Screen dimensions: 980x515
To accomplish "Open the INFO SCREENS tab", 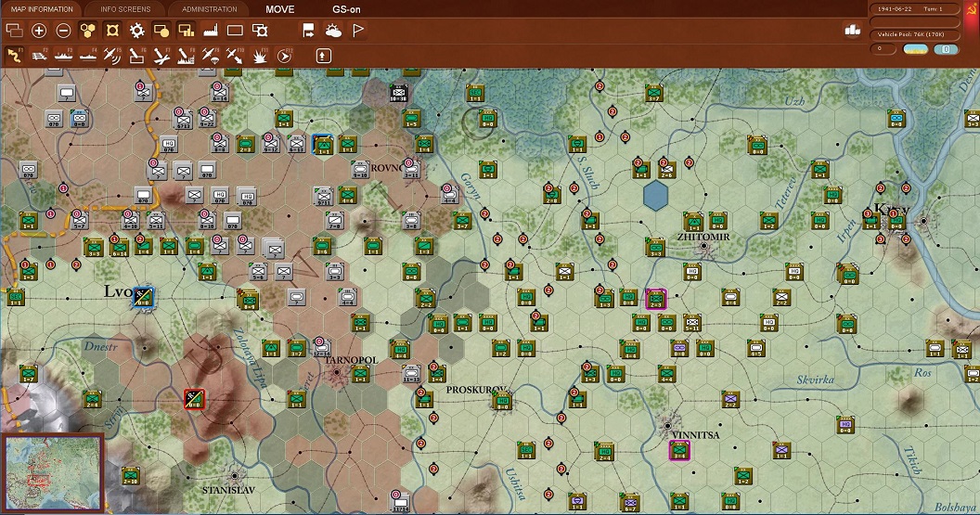I will 125,9.
